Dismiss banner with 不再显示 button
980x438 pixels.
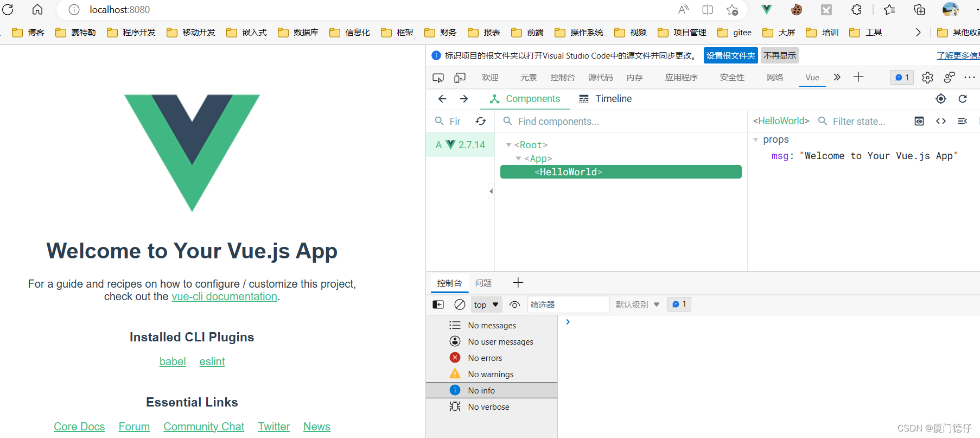pyautogui.click(x=780, y=55)
